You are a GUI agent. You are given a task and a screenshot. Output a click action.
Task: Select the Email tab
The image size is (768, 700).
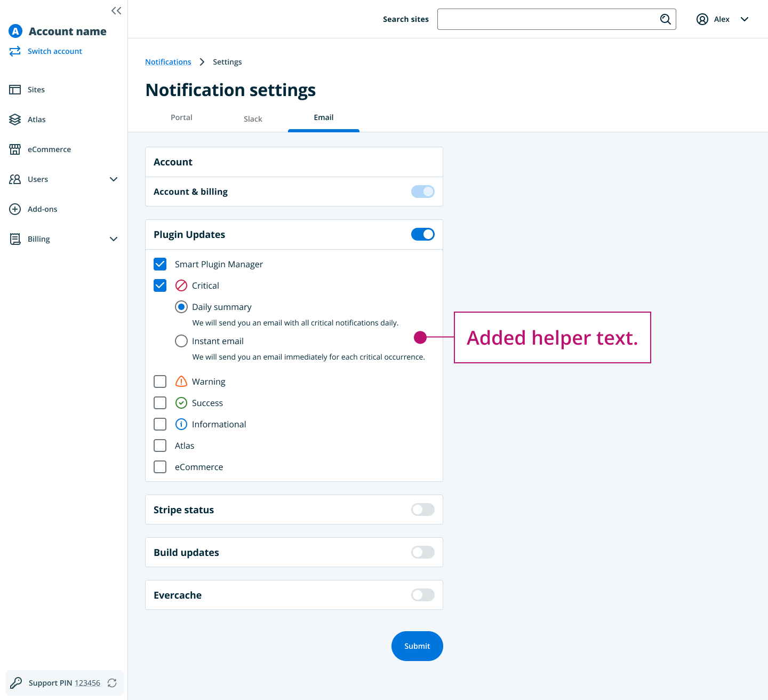point(324,117)
